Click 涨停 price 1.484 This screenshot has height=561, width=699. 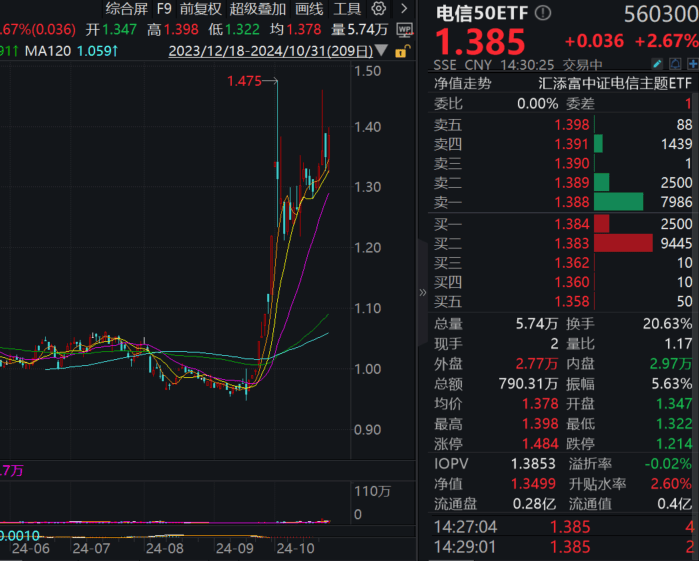[540, 444]
